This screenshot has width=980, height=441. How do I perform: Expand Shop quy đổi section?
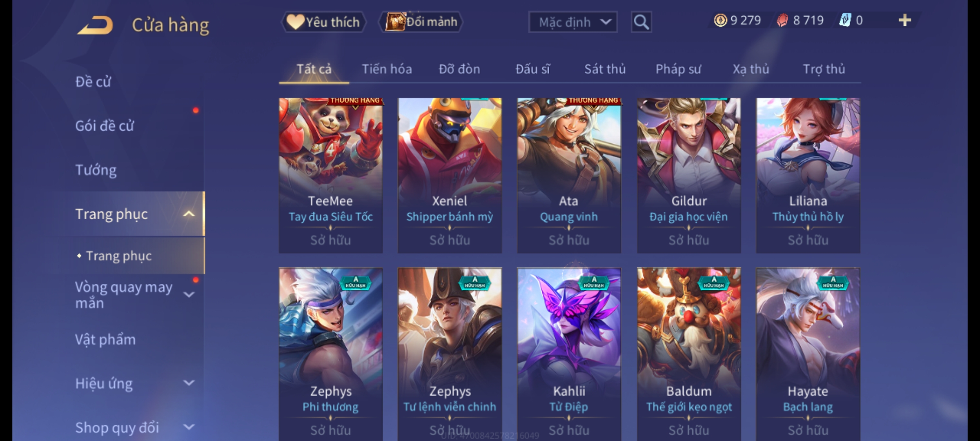click(x=189, y=427)
